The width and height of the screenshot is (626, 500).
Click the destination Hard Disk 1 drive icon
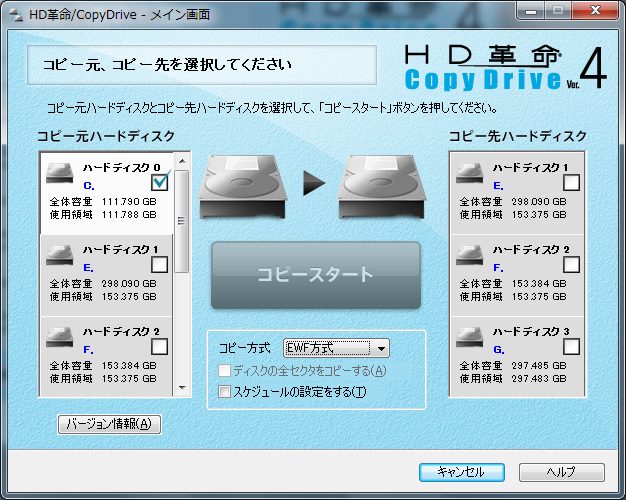(x=470, y=173)
